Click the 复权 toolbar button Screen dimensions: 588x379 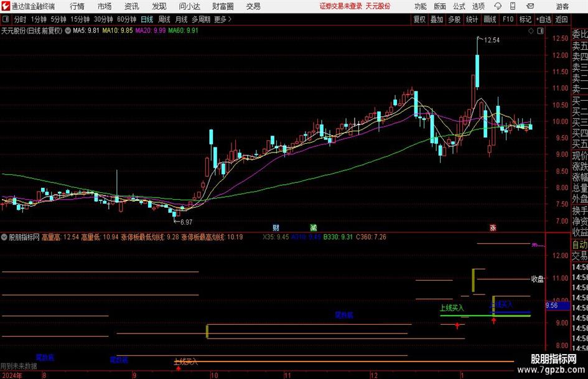click(419, 19)
